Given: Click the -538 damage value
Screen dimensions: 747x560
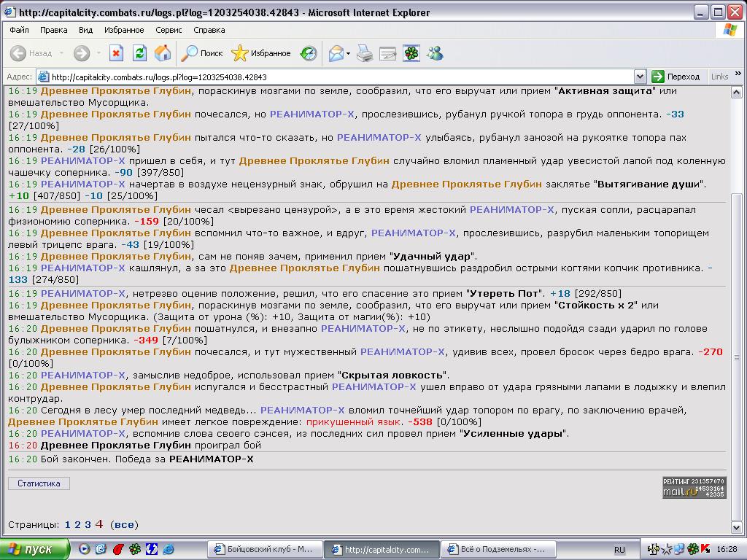Looking at the screenshot, I should [419, 422].
